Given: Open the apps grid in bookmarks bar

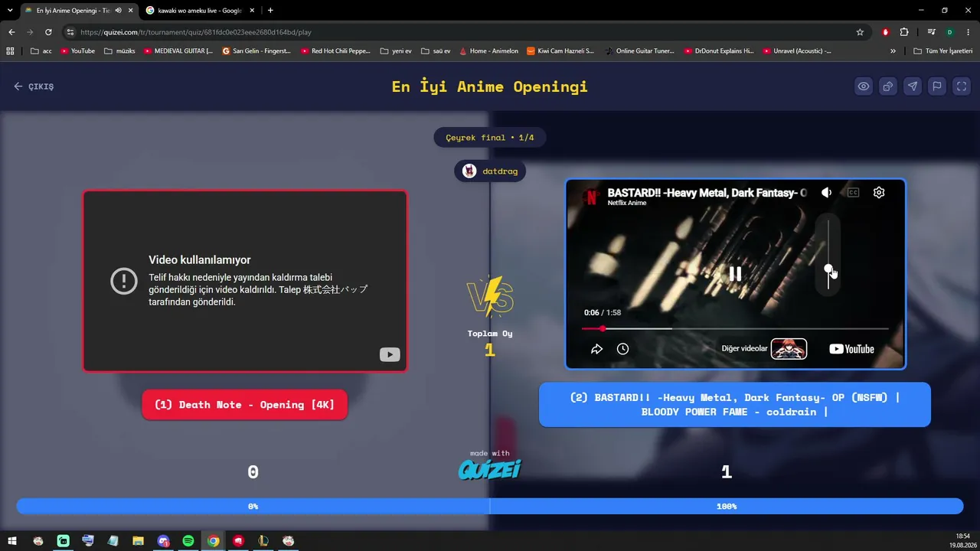Looking at the screenshot, I should pos(10,51).
